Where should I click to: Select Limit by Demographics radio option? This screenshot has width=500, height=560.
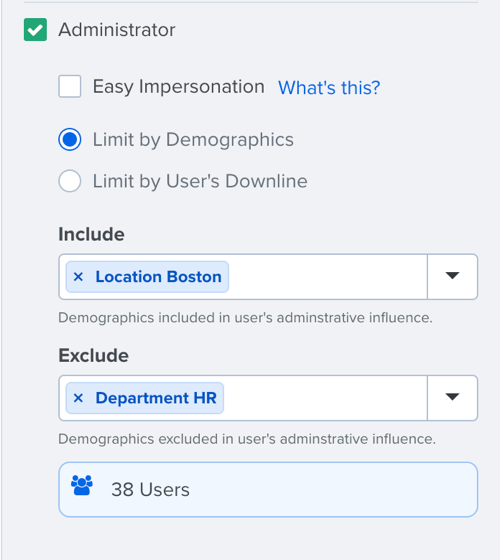[70, 139]
